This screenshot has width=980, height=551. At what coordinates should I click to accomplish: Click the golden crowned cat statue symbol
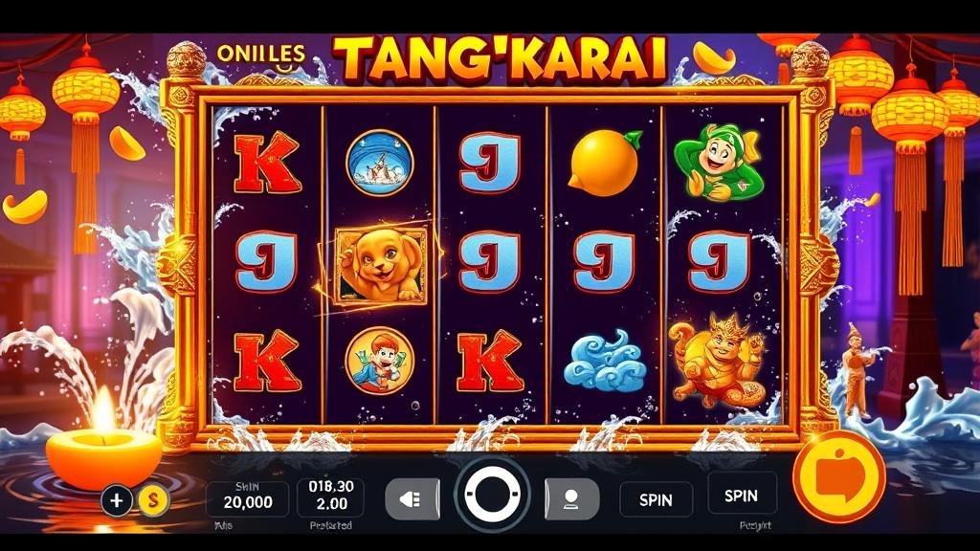(718, 360)
